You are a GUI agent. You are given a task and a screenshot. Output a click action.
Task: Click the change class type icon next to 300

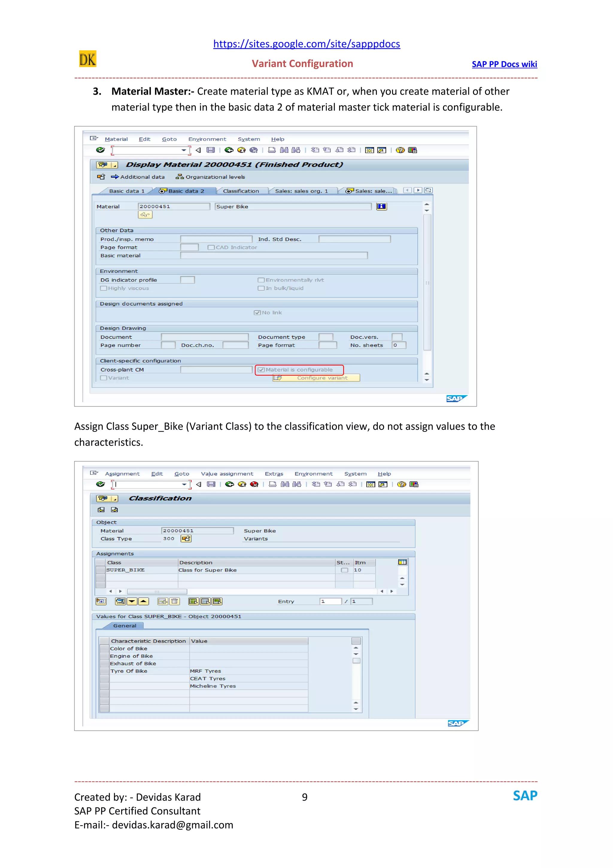tap(186, 539)
